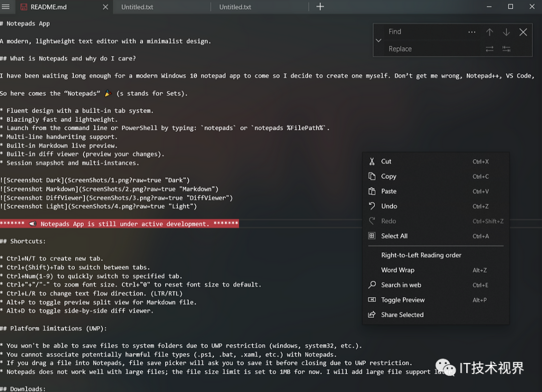Image resolution: width=542 pixels, height=392 pixels.
Task: Click the 'Screenshot Dark' image markdown line
Action: pos(95,180)
